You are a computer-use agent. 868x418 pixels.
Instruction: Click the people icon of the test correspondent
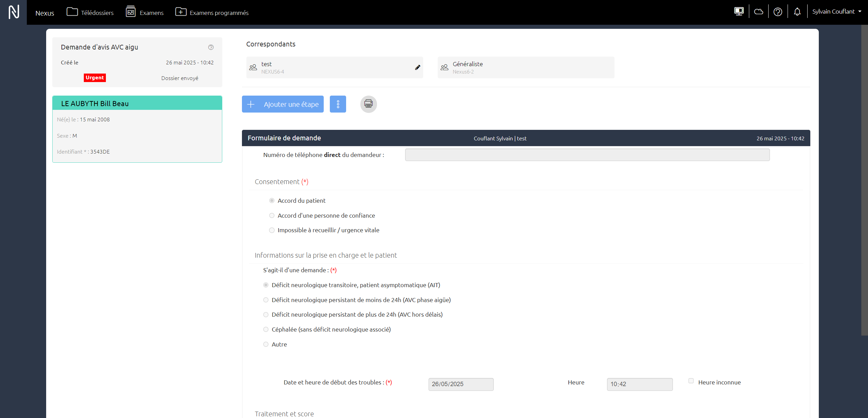(x=253, y=67)
